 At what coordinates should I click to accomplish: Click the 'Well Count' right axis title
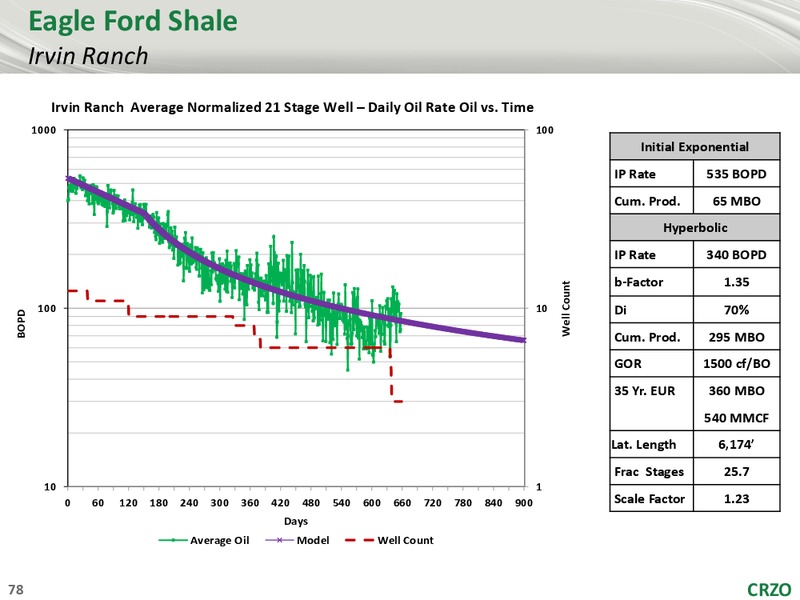coord(566,308)
